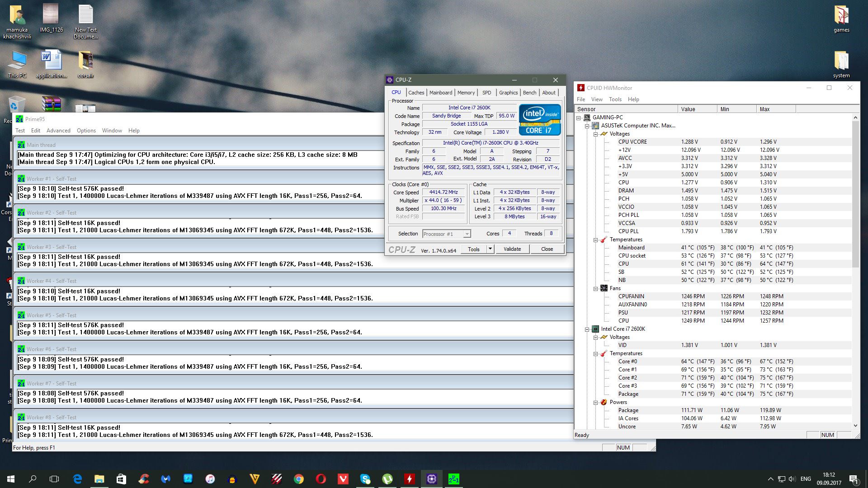Click HWMonitor scrollbar down arrow
Screen dimensions: 868x488
click(855, 426)
